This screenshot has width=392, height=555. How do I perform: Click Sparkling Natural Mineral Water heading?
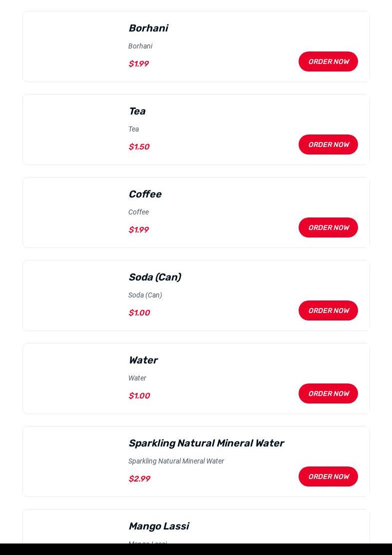(206, 443)
